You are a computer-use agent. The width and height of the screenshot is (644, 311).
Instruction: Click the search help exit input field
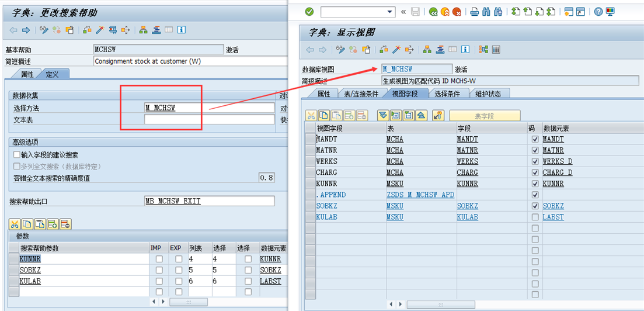tap(209, 201)
